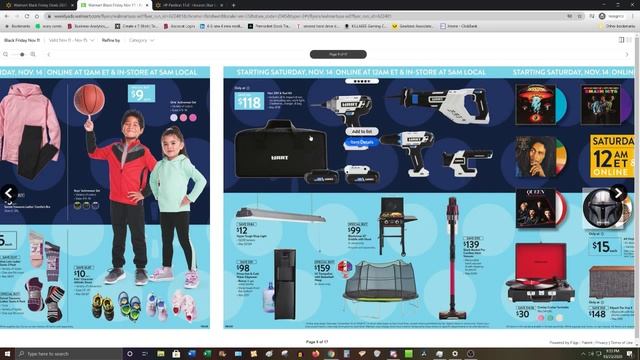640x360 pixels.
Task: Open Cortana circle on taskbar
Action: click(x=130, y=354)
